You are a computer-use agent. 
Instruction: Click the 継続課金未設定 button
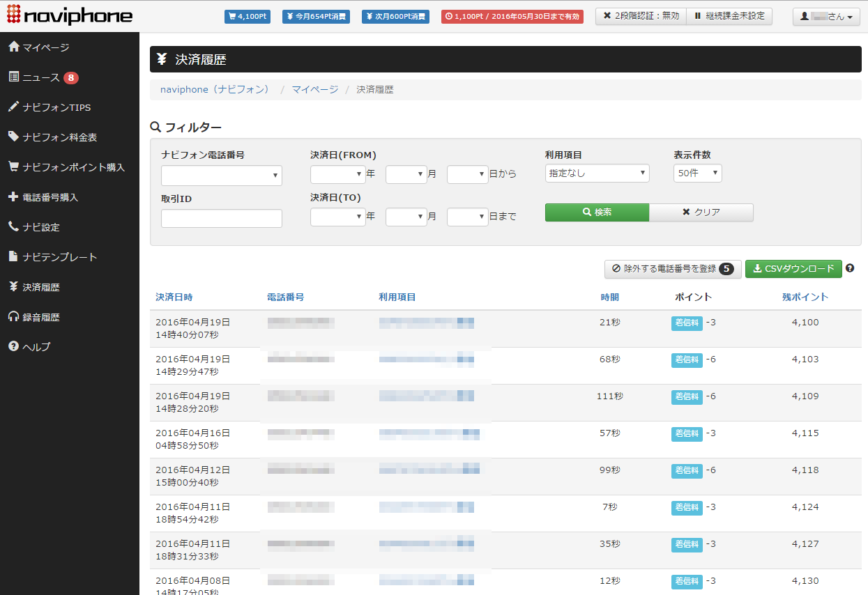(x=729, y=16)
